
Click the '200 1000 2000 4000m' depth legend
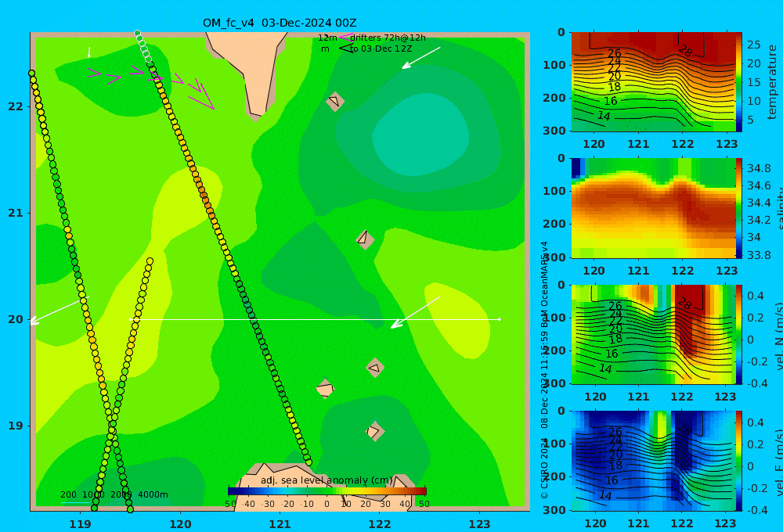(114, 494)
